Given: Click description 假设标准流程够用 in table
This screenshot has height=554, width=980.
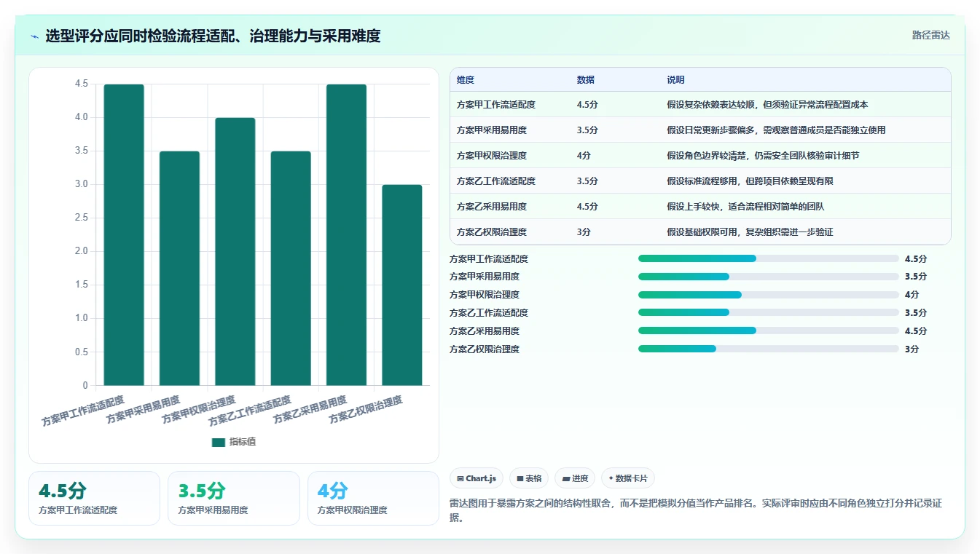Looking at the screenshot, I should pos(750,181).
